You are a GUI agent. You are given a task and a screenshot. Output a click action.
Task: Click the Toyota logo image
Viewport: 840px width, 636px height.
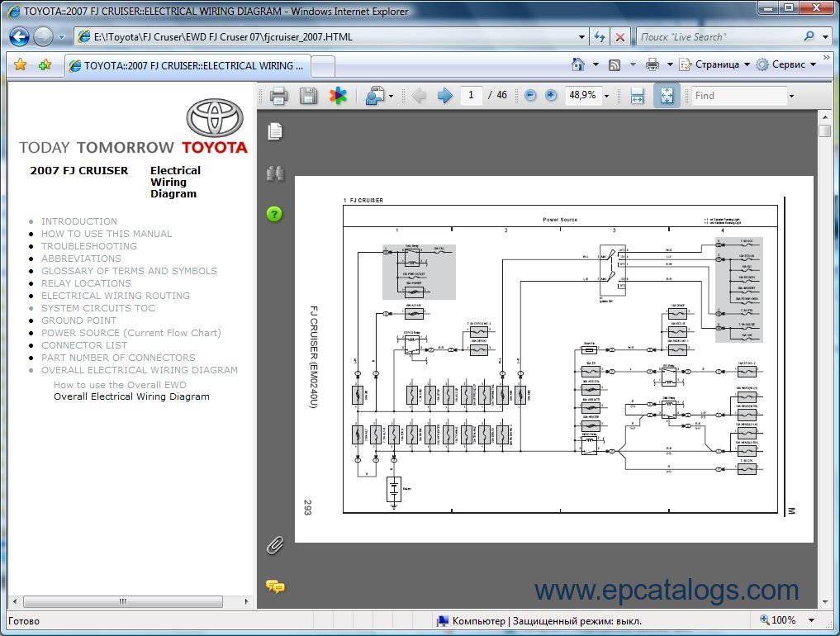[x=215, y=116]
